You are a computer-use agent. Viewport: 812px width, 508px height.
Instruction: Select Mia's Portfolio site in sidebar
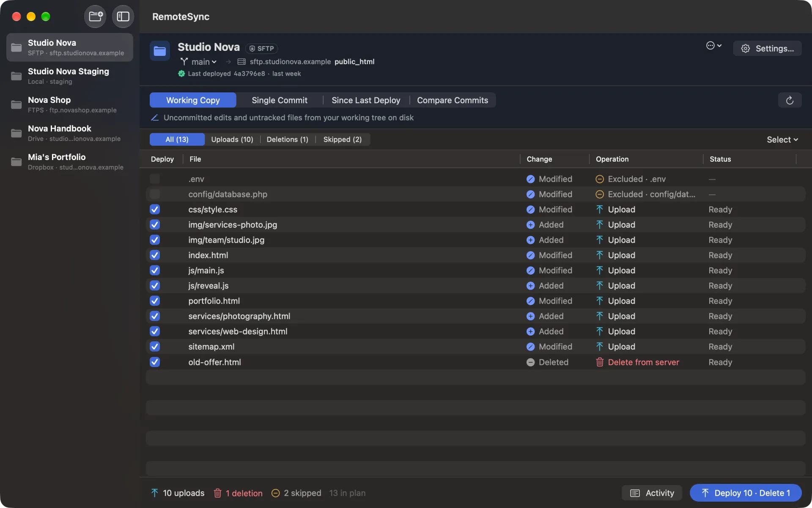pos(70,162)
